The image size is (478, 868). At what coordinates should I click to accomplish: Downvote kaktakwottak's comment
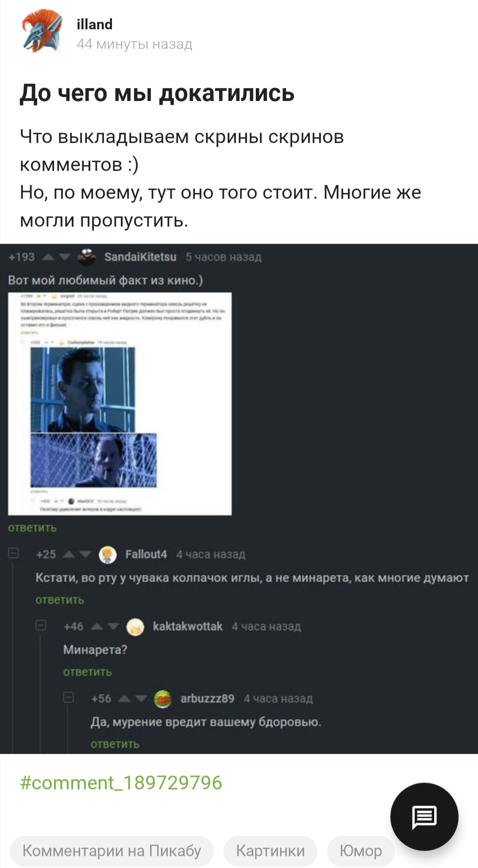[x=113, y=626]
